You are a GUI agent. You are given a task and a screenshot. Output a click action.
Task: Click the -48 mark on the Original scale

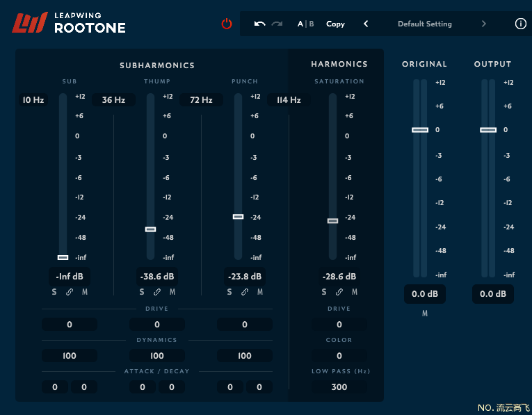441,251
